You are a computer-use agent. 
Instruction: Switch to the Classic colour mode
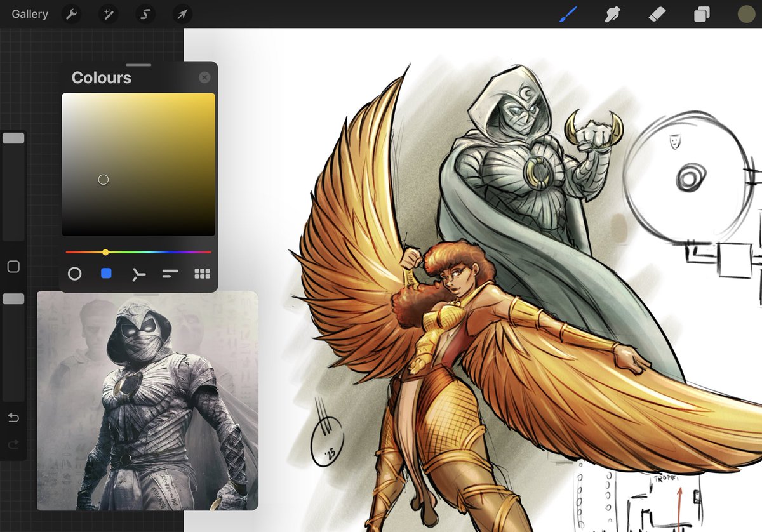(107, 274)
